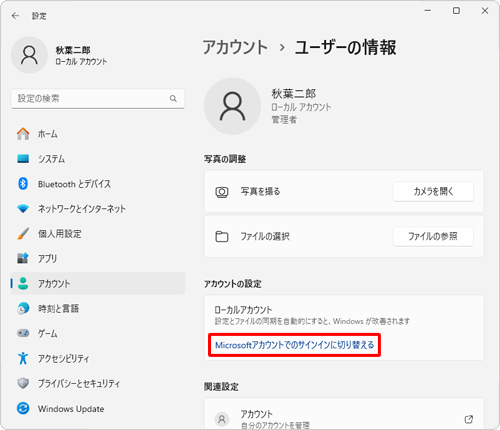Image resolution: width=500 pixels, height=430 pixels.
Task: Select ホーム in sidebar
Action: 98,134
